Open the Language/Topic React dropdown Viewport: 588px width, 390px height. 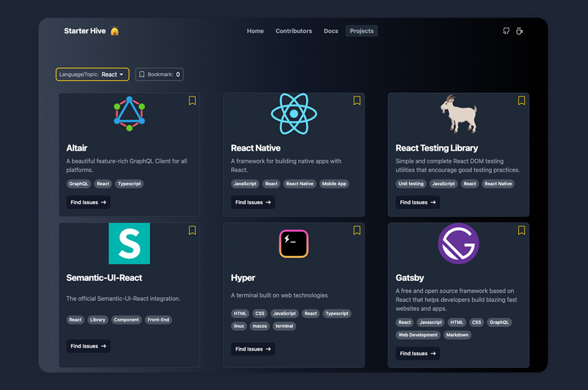pos(92,74)
